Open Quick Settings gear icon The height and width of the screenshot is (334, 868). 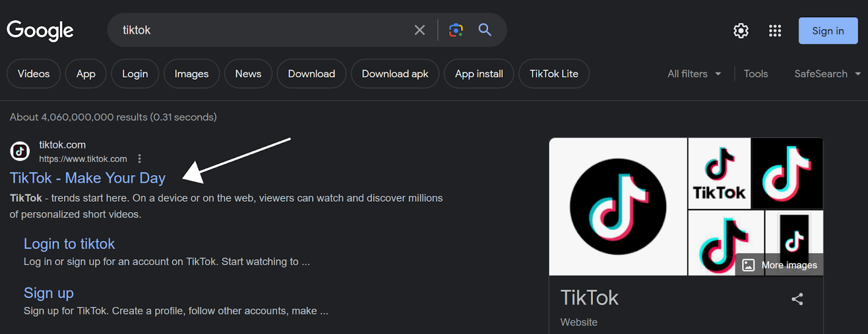[x=741, y=31]
